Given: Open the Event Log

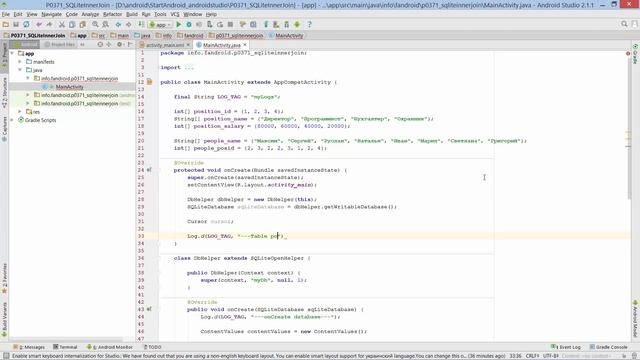Looking at the screenshot, I should [566, 347].
